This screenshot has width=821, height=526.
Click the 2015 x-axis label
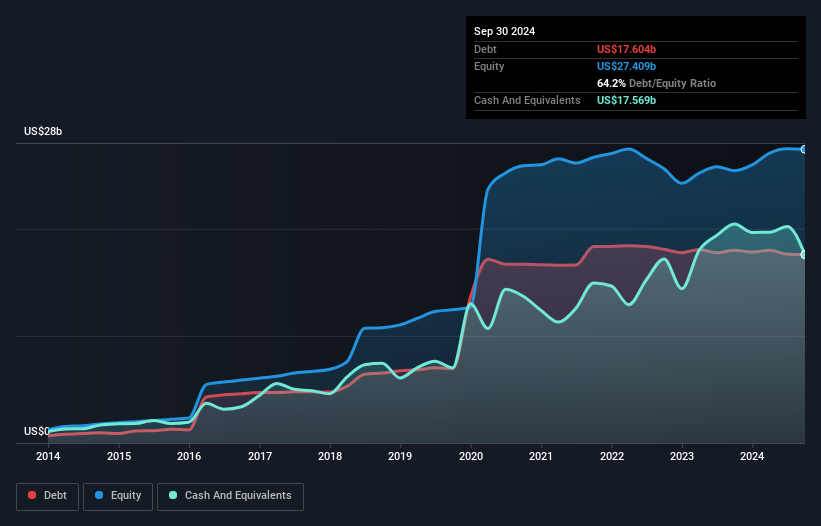point(119,456)
